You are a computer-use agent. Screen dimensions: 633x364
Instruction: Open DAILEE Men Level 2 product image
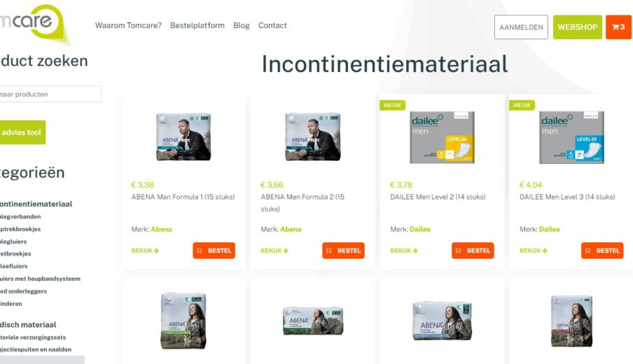point(442,137)
